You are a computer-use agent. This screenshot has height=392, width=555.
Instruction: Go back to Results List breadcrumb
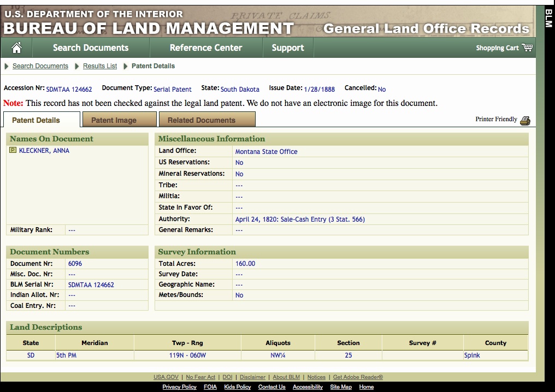[100, 66]
